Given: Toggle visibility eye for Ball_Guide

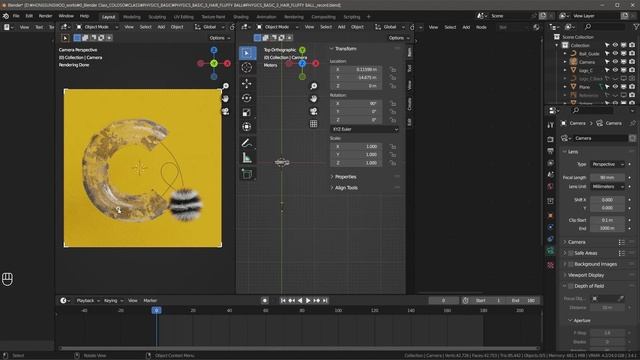Looking at the screenshot, I should tap(615, 53).
